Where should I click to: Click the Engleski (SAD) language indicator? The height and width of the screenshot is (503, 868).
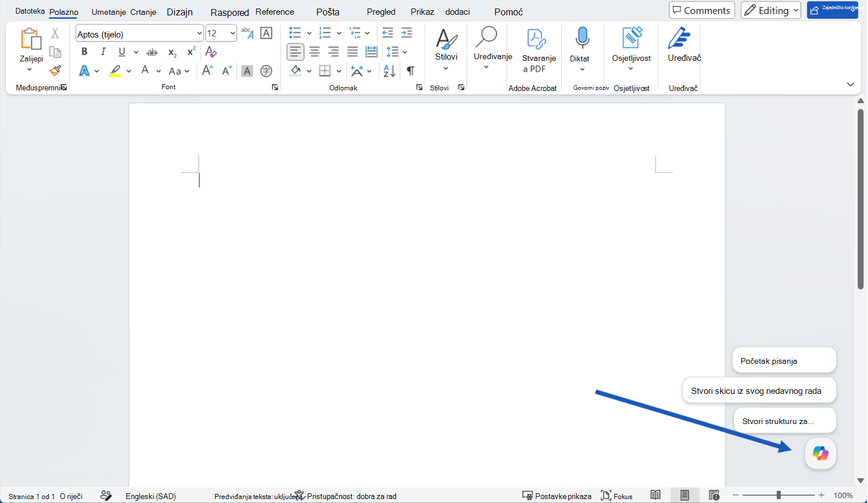pos(151,496)
